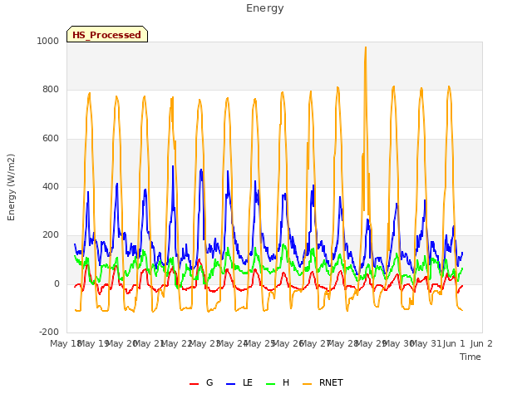Click the May 31 x-axis date label
532x399 pixels.
pos(426,343)
